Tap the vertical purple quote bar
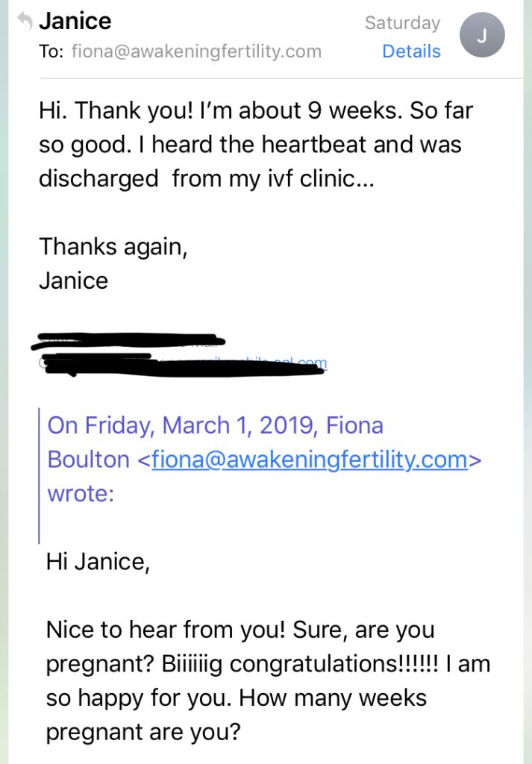 [x=39, y=476]
